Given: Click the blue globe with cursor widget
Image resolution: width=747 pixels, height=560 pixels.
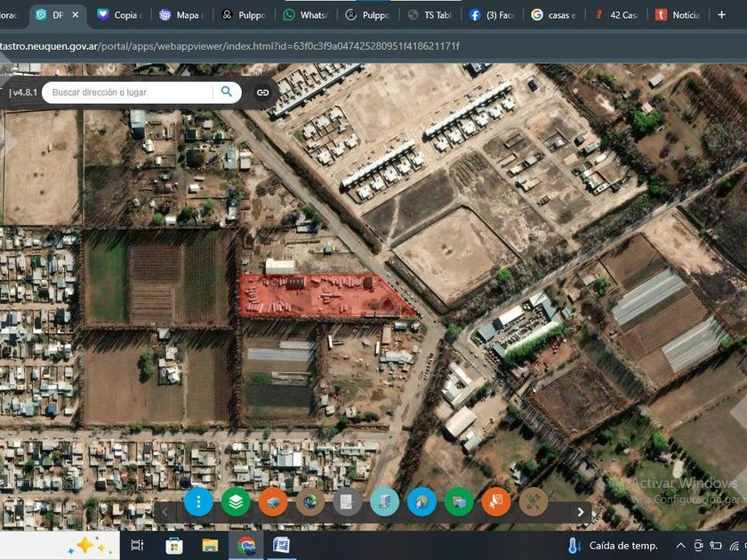Looking at the screenshot, I should tap(422, 501).
